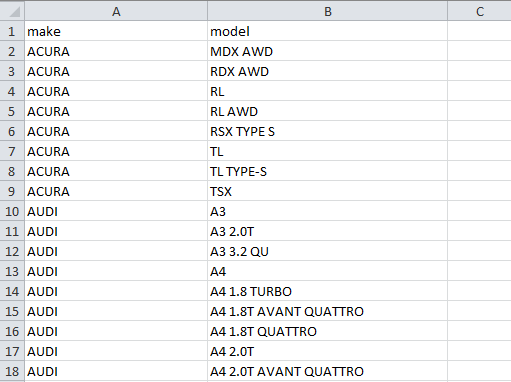Screen dimensions: 511x382
Task: Click the 'make' header cell
Action: tap(116, 31)
